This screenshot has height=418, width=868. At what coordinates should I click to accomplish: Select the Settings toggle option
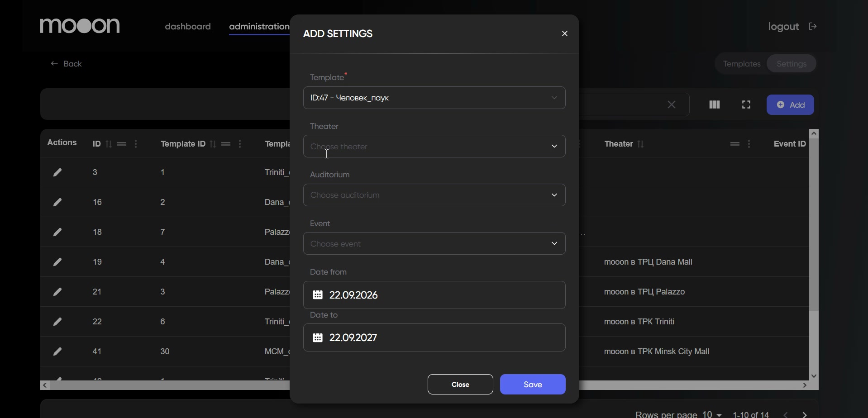tap(792, 64)
